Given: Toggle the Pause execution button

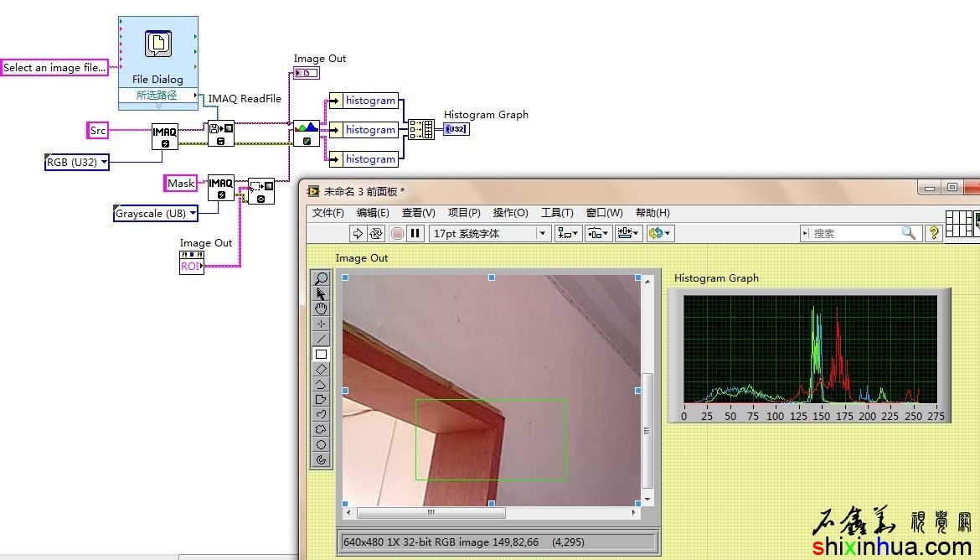Looking at the screenshot, I should 415,233.
